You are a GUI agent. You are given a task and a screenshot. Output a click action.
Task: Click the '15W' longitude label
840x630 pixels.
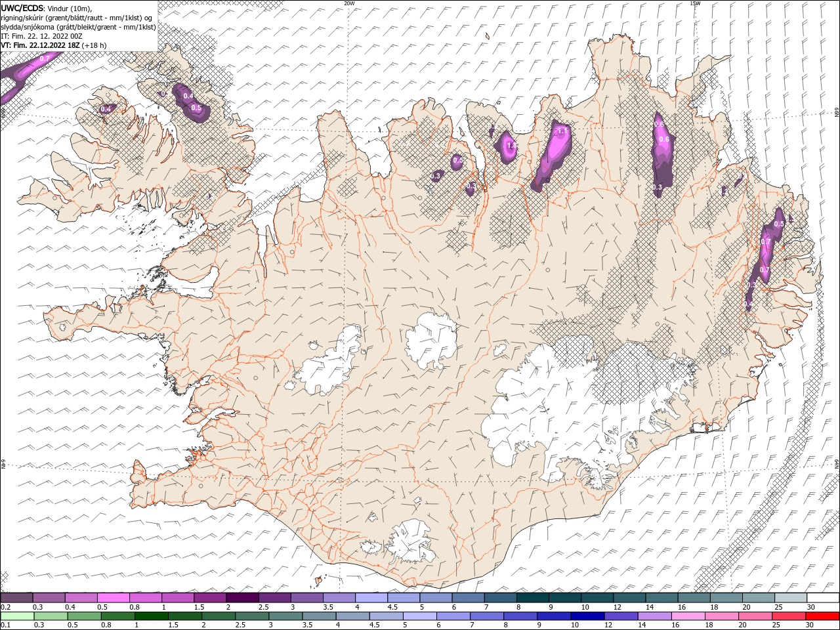pyautogui.click(x=695, y=3)
